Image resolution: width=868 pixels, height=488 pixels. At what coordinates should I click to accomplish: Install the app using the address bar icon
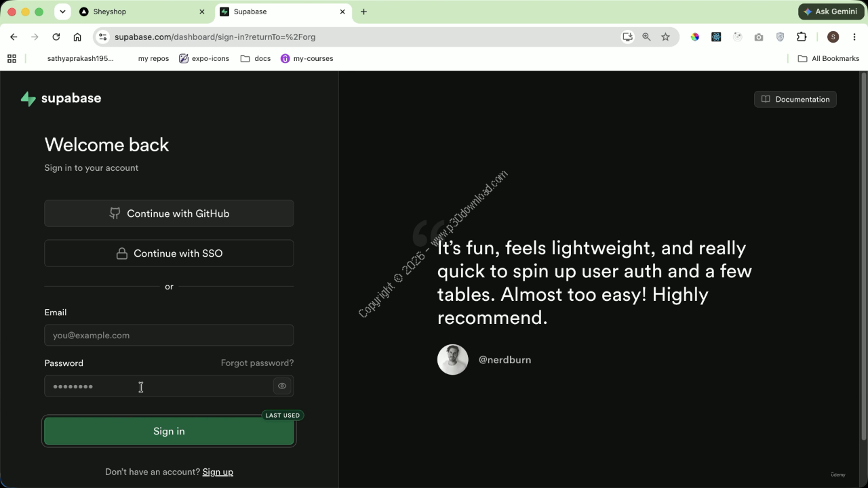tap(627, 37)
